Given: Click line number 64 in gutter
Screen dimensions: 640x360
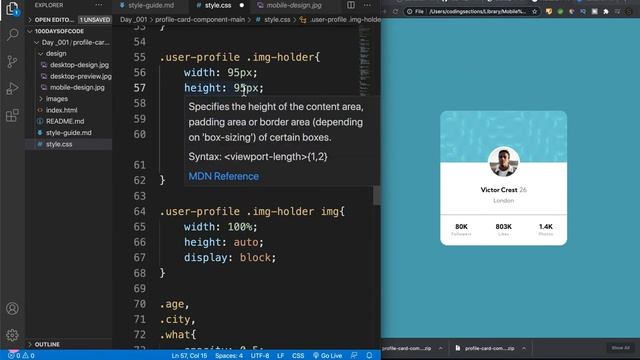Looking at the screenshot, I should pyautogui.click(x=140, y=211).
